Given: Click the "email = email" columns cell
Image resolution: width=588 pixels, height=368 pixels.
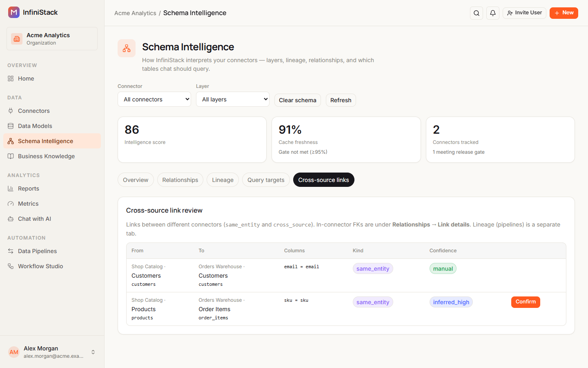Looking at the screenshot, I should click(302, 267).
